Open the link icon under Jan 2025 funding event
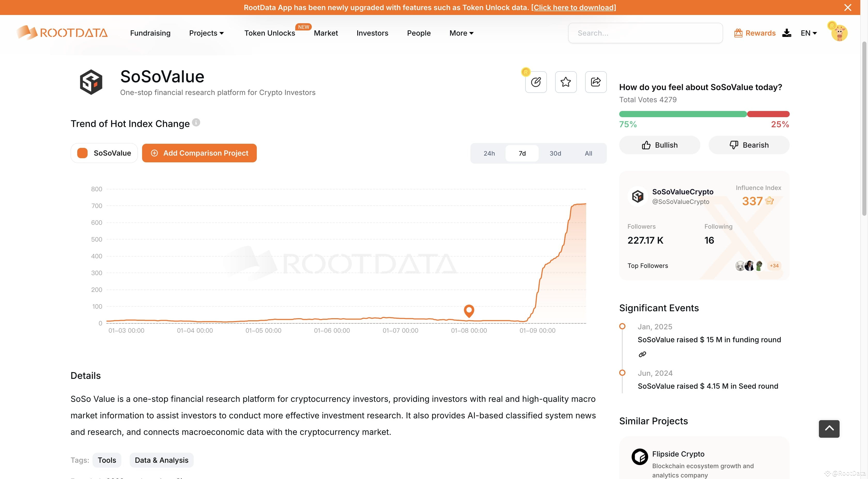The height and width of the screenshot is (479, 868). coord(642,354)
